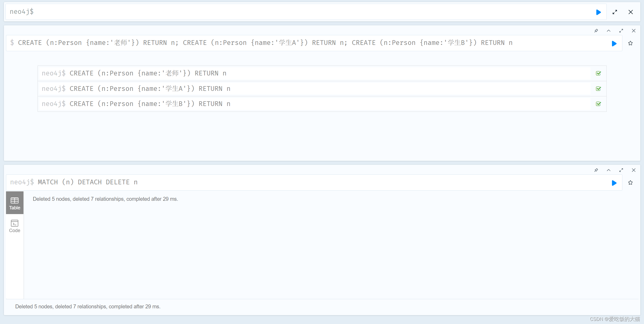Click the multi-statement CREATE query text

(265, 43)
